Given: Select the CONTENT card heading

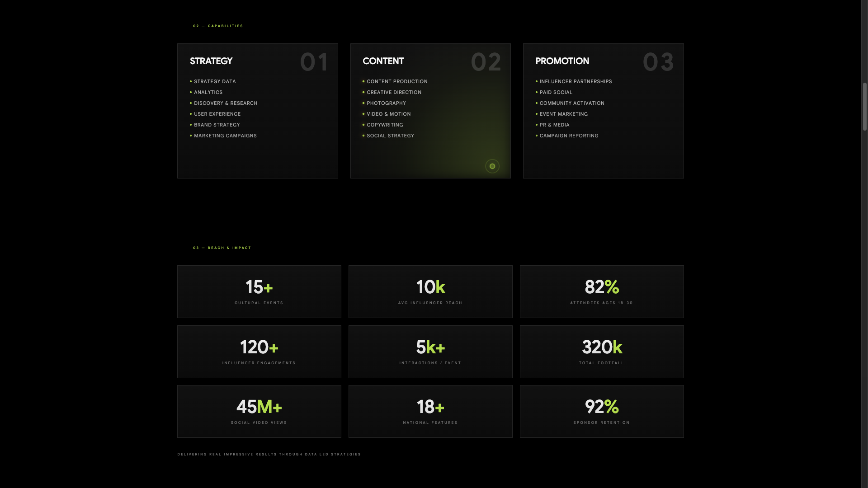Looking at the screenshot, I should [383, 61].
